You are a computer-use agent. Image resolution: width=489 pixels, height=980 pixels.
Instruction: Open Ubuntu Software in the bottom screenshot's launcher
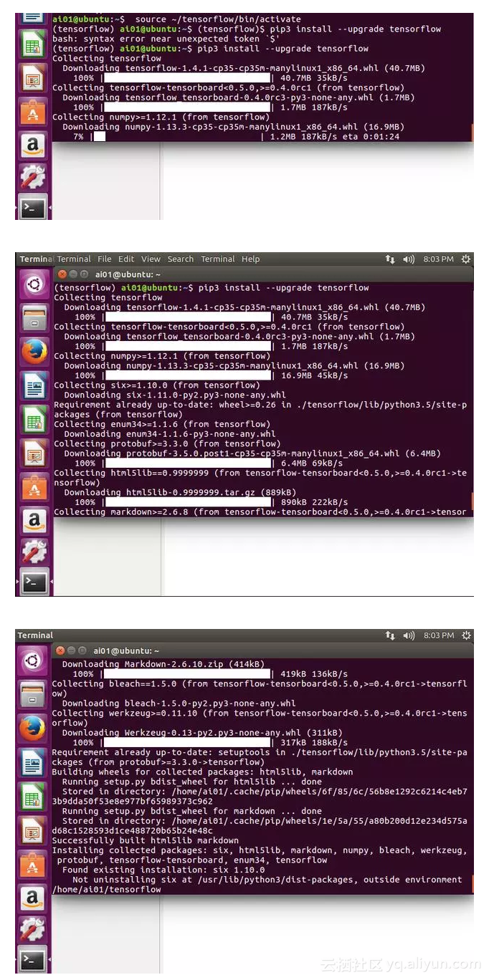(32, 863)
